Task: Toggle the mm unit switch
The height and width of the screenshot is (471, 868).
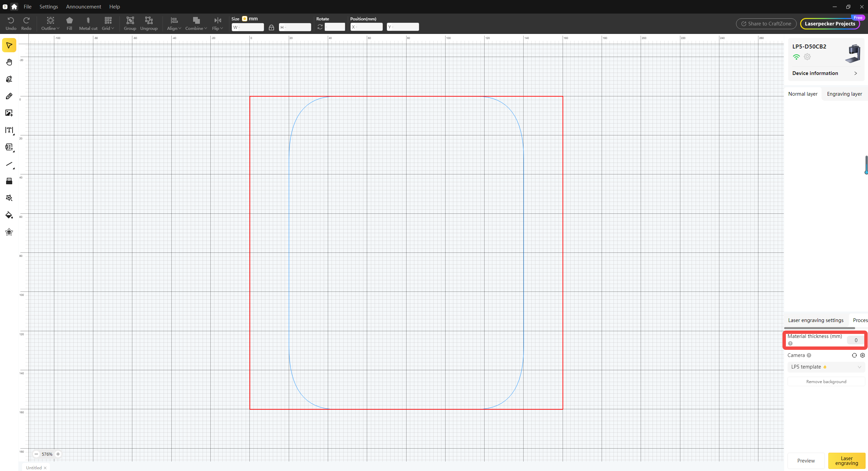Action: click(x=244, y=19)
